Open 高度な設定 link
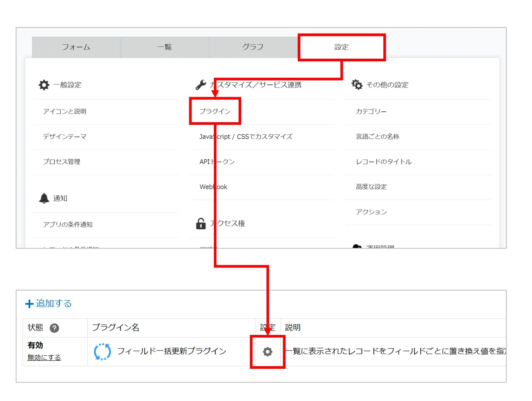This screenshot has width=532, height=401. (371, 187)
